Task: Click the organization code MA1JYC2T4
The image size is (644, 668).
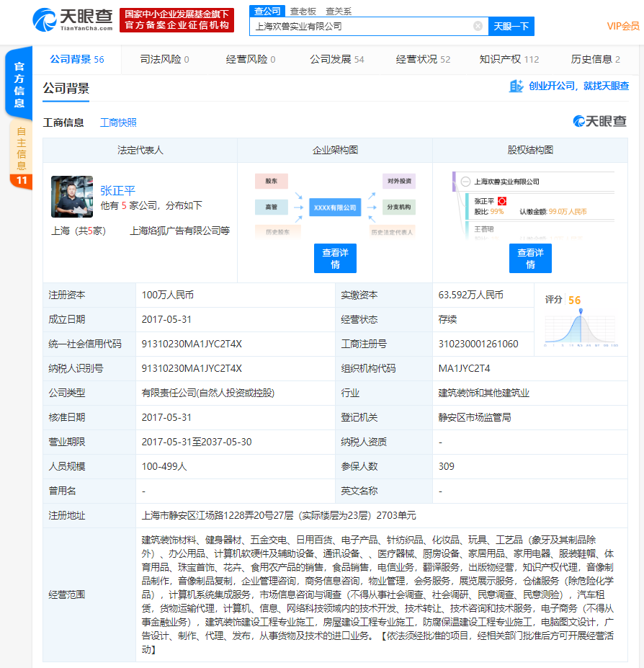Action: [x=464, y=368]
